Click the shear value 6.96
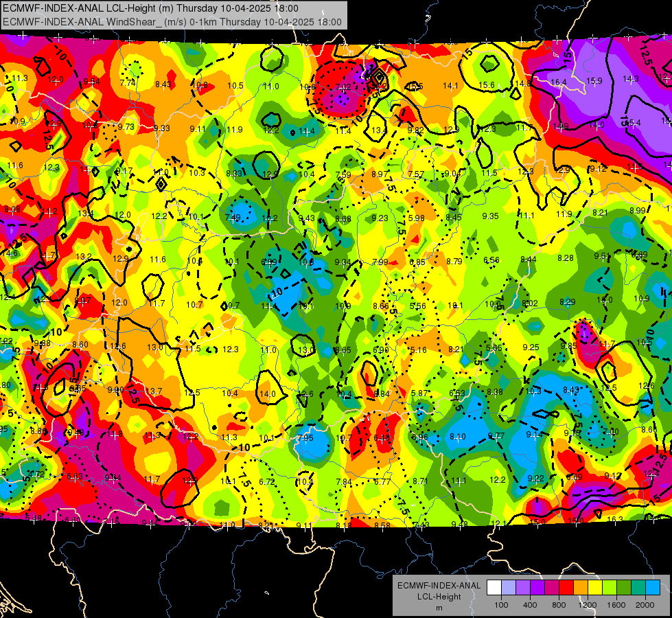Screen dimensions: 672x618 click(x=419, y=437)
